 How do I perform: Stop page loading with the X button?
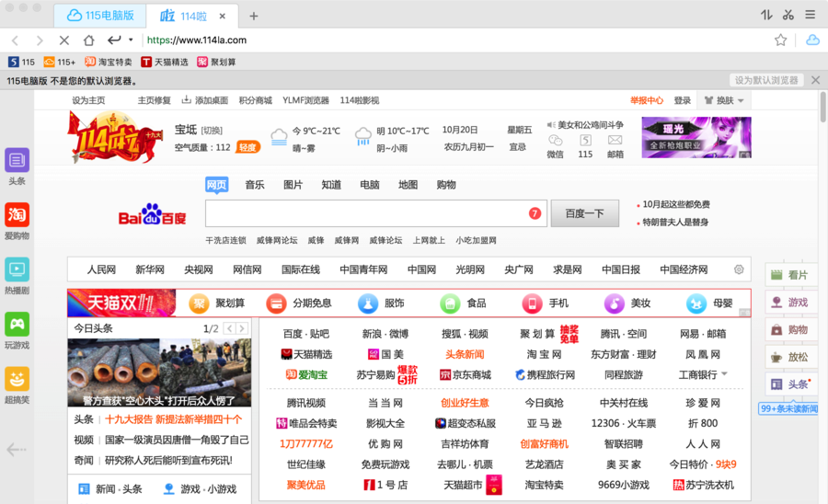click(64, 40)
